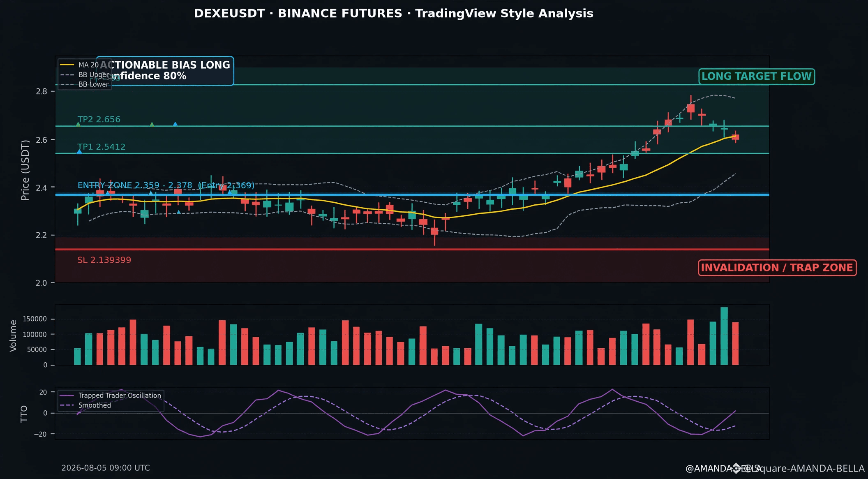Click the 2.8 price axis label
Screen dimensions: 868x479
(42, 91)
